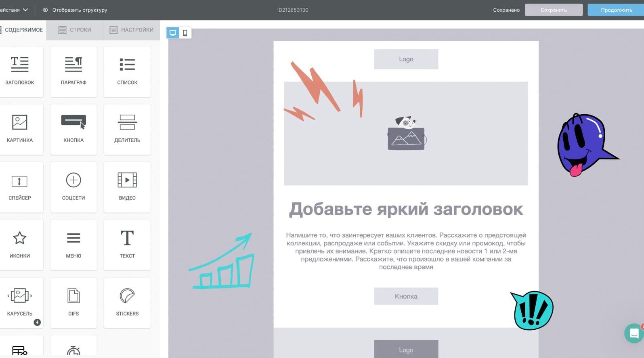The width and height of the screenshot is (644, 358).
Task: Select the Stickers content block
Action: tap(127, 302)
